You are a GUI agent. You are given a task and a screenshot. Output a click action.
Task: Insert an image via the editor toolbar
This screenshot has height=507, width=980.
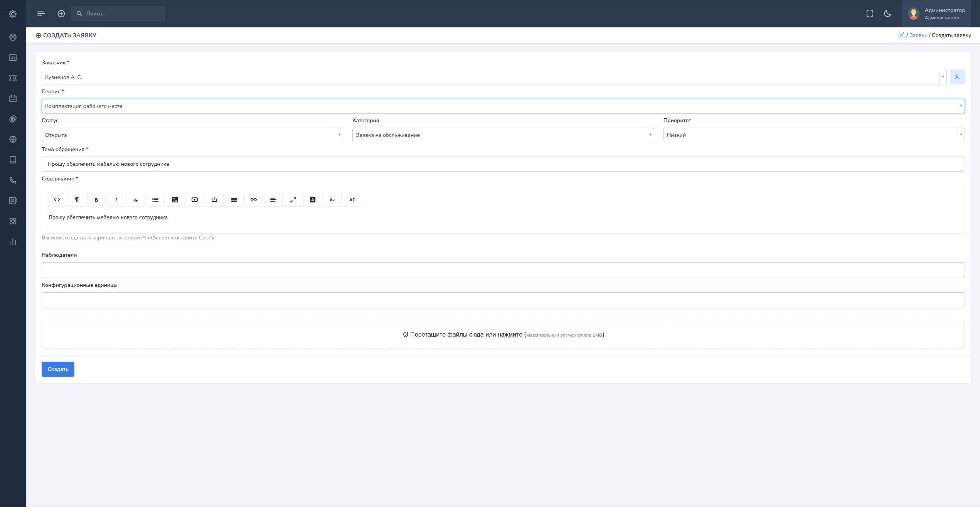pos(175,200)
